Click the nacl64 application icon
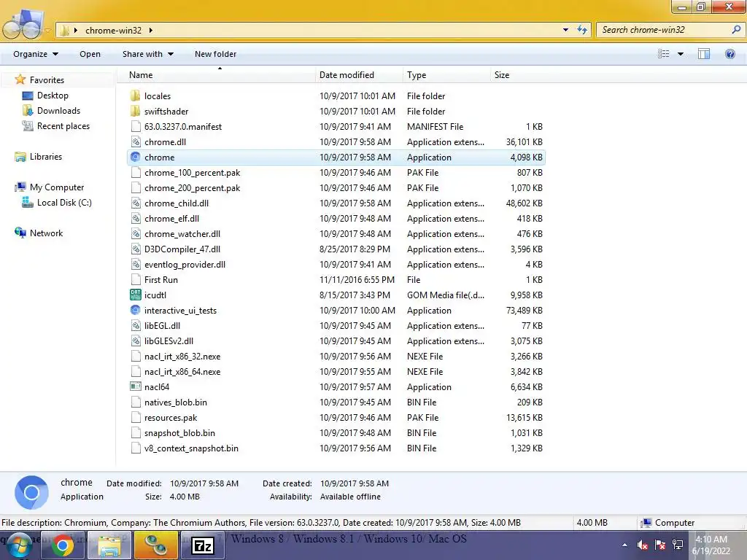This screenshot has width=747, height=560. (x=136, y=386)
